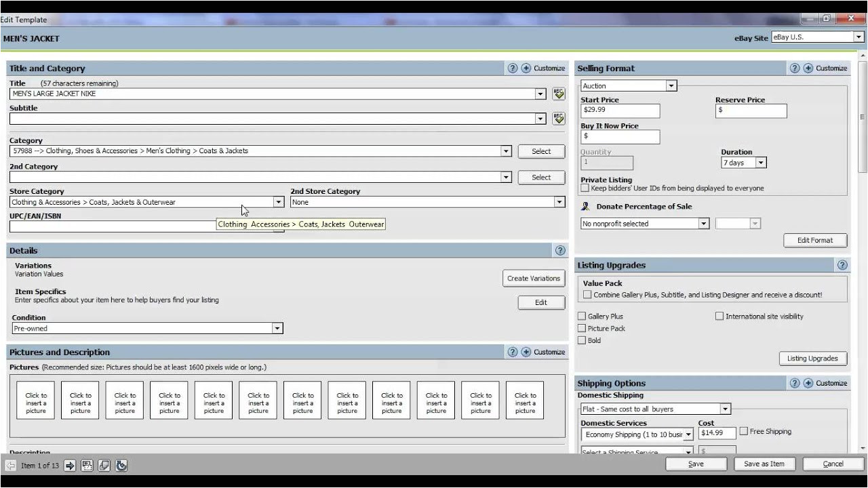This screenshot has height=488, width=868.
Task: Expand the Subtitle field dropdown arrow
Action: pos(540,119)
